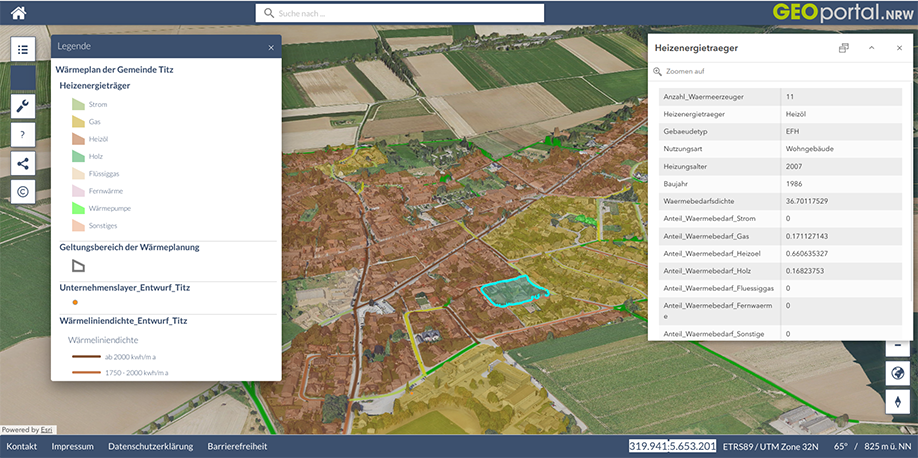Viewport: 918px width, 458px height.
Task: Open the layer list panel button
Action: (x=23, y=50)
